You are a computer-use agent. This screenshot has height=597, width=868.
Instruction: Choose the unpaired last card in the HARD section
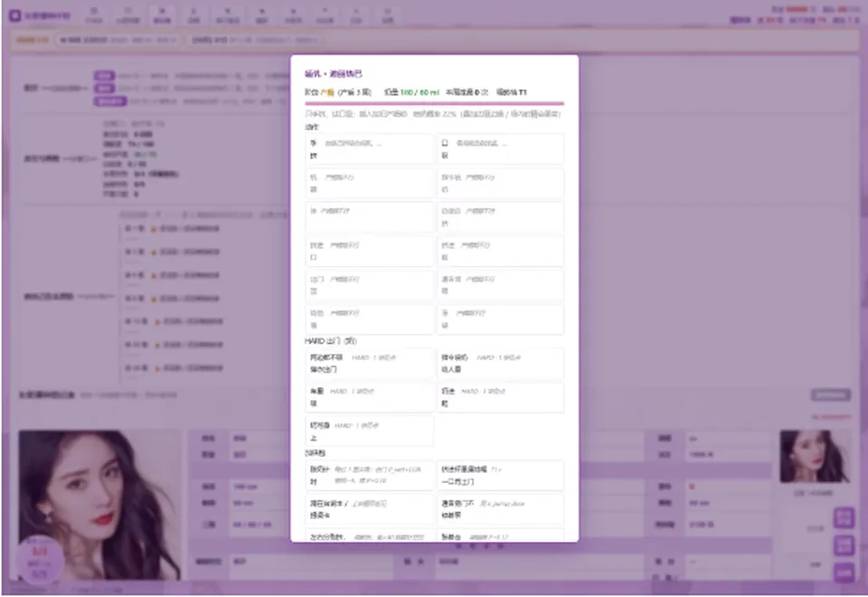[x=369, y=431]
